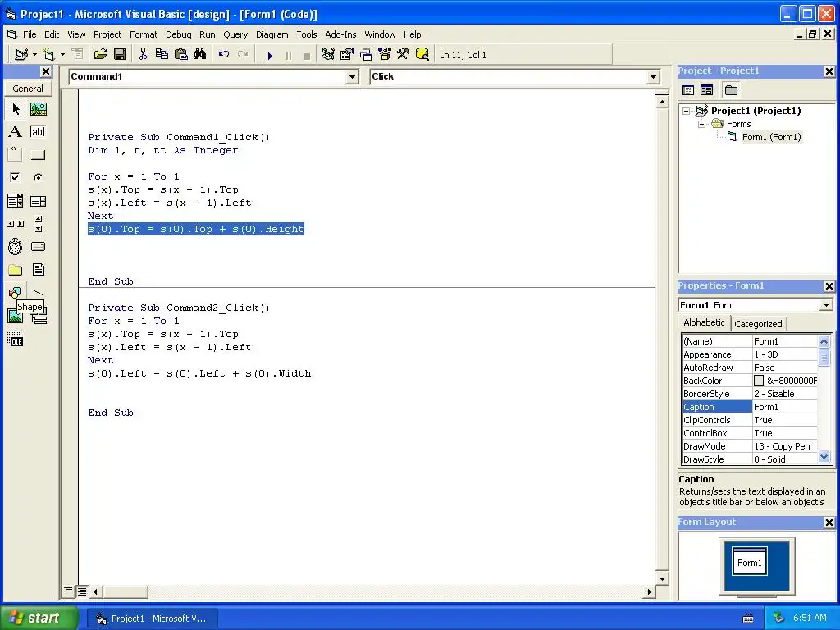Toggle Folders in the Project panel
Viewport: 840px width, 630px height.
[731, 90]
